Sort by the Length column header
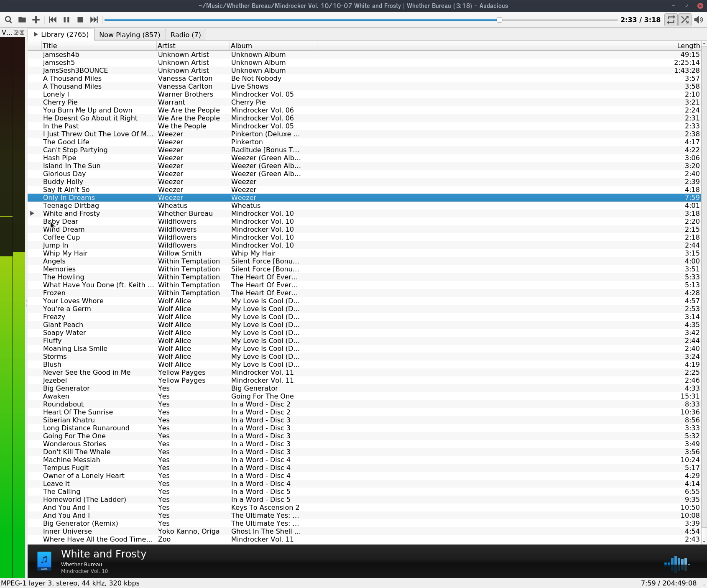 coord(509,46)
